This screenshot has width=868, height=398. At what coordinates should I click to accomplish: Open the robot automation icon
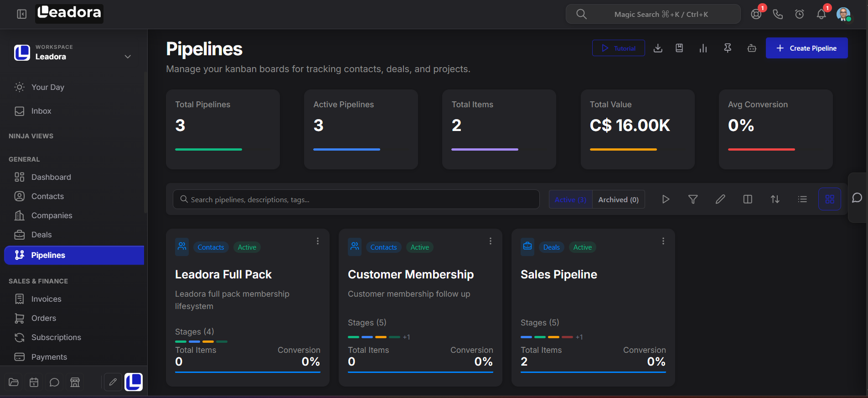pos(752,48)
